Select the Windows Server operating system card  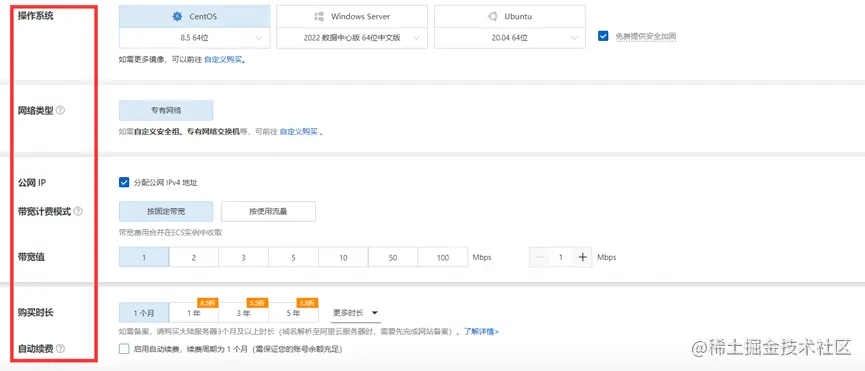(x=352, y=17)
